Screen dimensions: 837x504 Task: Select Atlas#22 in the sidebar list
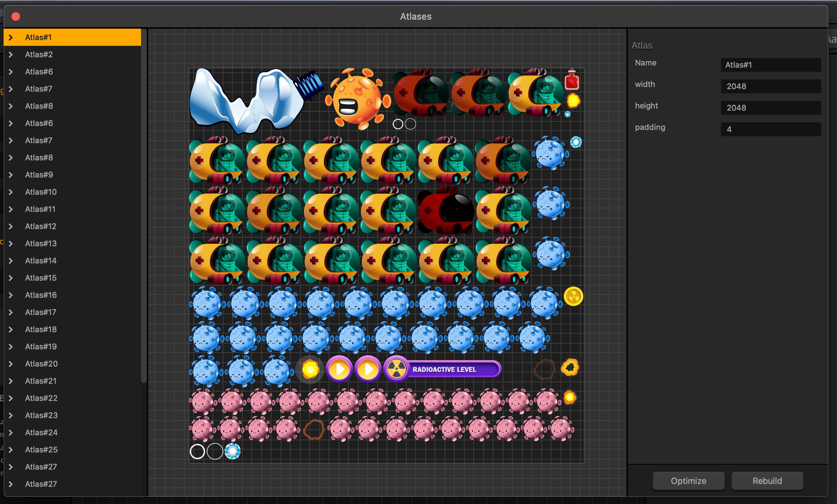[41, 398]
